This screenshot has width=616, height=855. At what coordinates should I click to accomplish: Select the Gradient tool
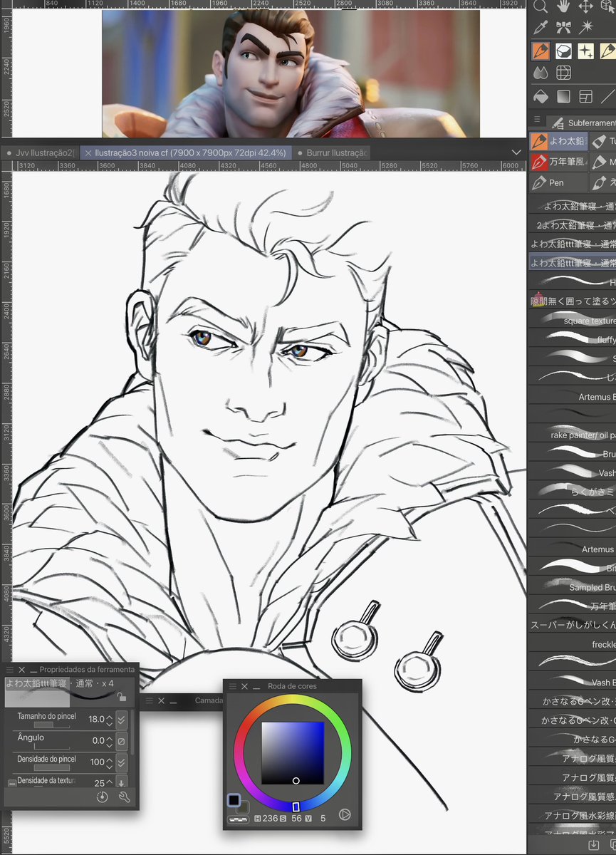click(x=563, y=95)
